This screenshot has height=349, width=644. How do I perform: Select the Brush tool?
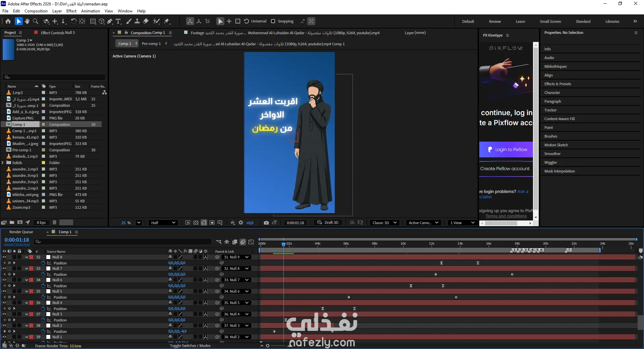128,21
